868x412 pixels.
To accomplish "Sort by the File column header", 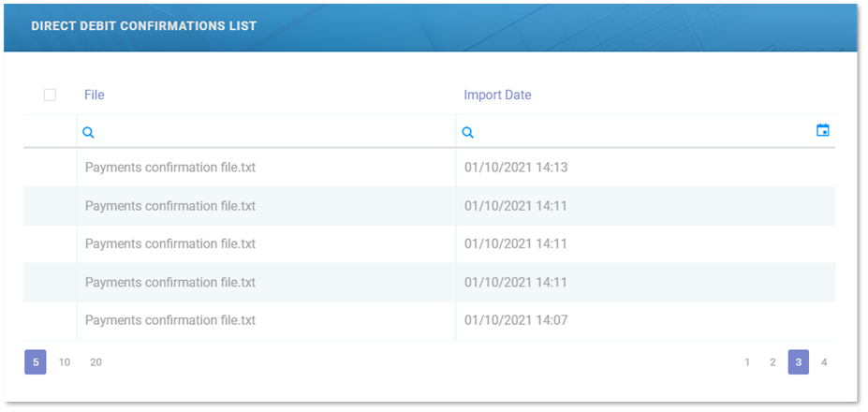I will click(94, 95).
